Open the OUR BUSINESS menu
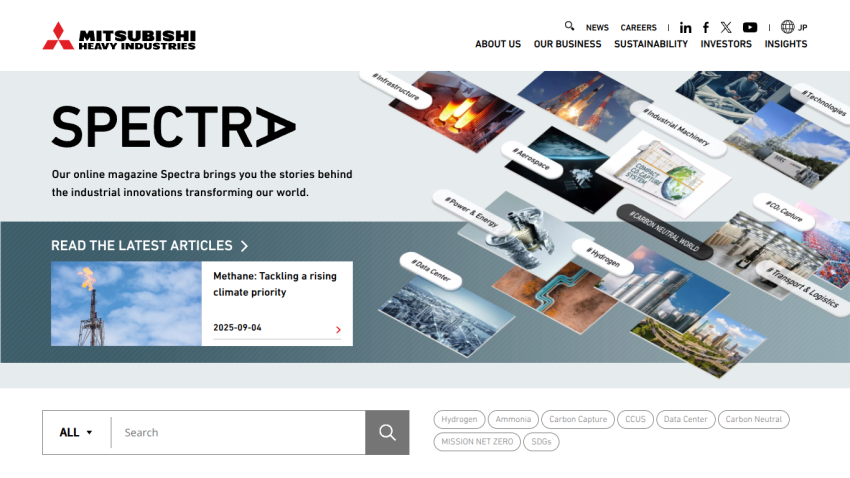 568,44
